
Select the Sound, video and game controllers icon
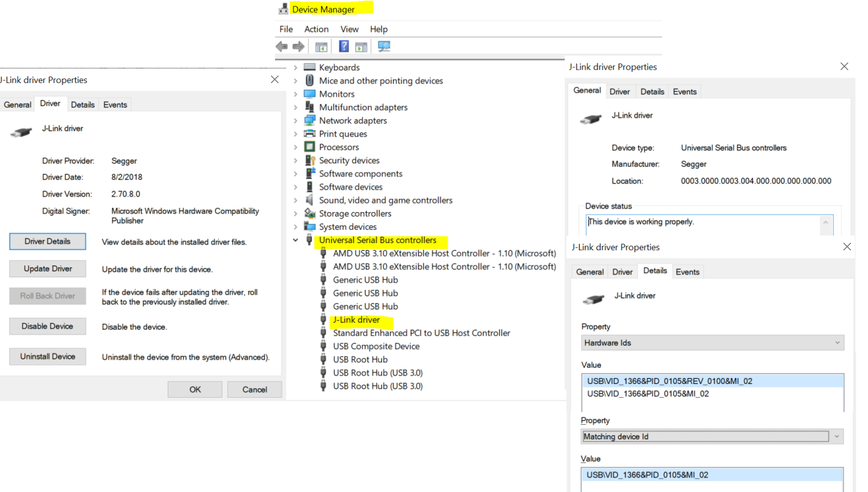(x=309, y=200)
